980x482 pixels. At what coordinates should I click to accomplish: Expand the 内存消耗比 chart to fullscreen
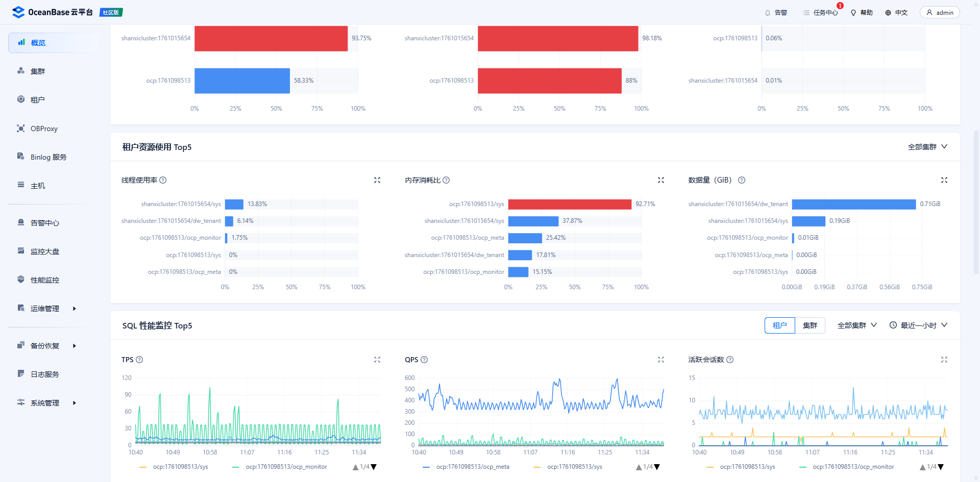(x=661, y=180)
